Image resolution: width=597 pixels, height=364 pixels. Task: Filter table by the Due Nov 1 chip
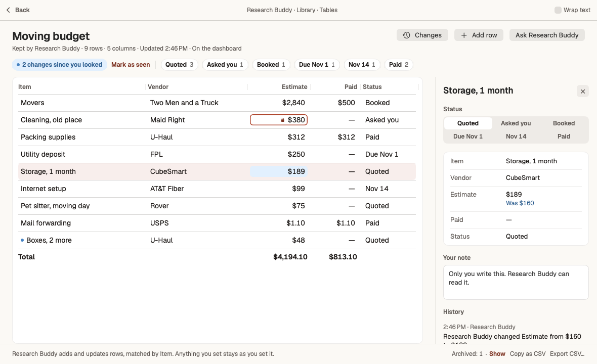coord(317,65)
